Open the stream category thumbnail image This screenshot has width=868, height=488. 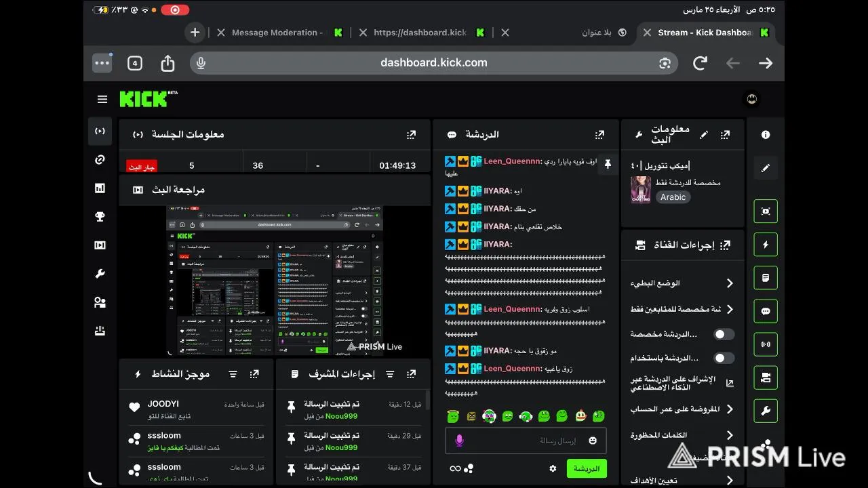click(x=641, y=190)
